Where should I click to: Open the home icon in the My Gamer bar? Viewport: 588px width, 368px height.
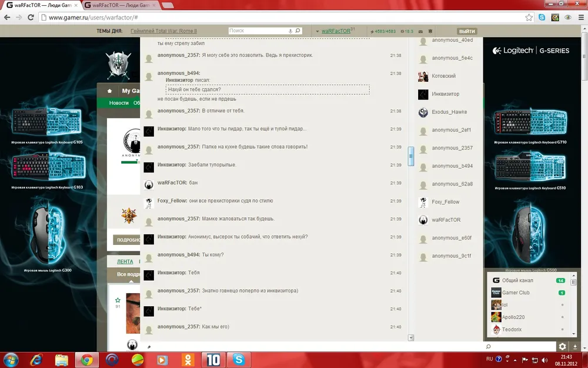click(x=109, y=91)
